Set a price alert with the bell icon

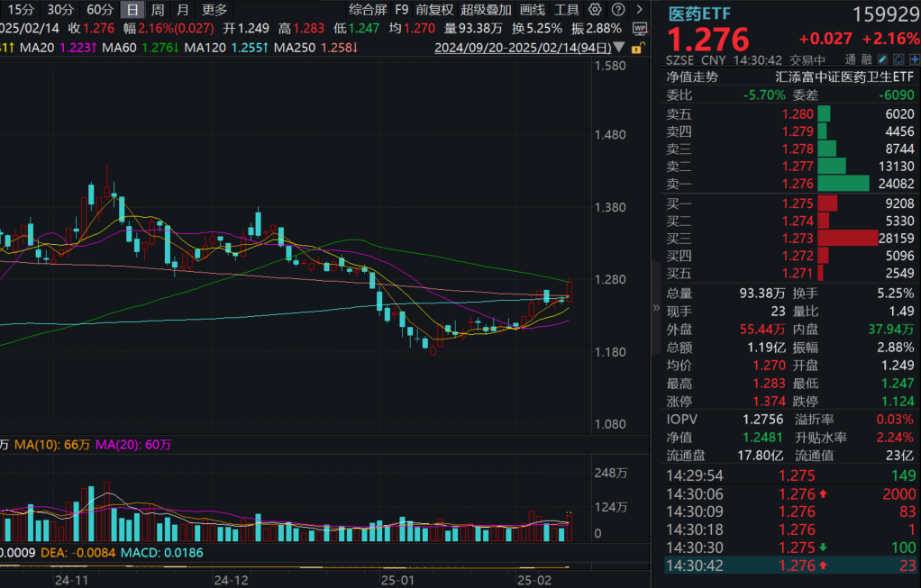pyautogui.click(x=898, y=58)
